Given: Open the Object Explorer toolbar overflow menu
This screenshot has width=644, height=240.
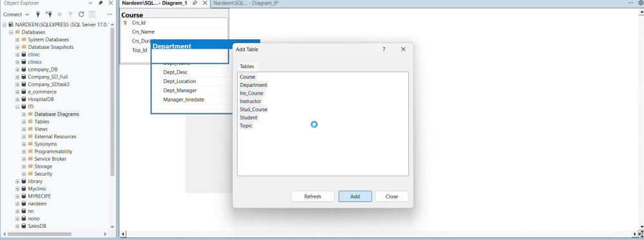Looking at the screenshot, I should pyautogui.click(x=109, y=14).
